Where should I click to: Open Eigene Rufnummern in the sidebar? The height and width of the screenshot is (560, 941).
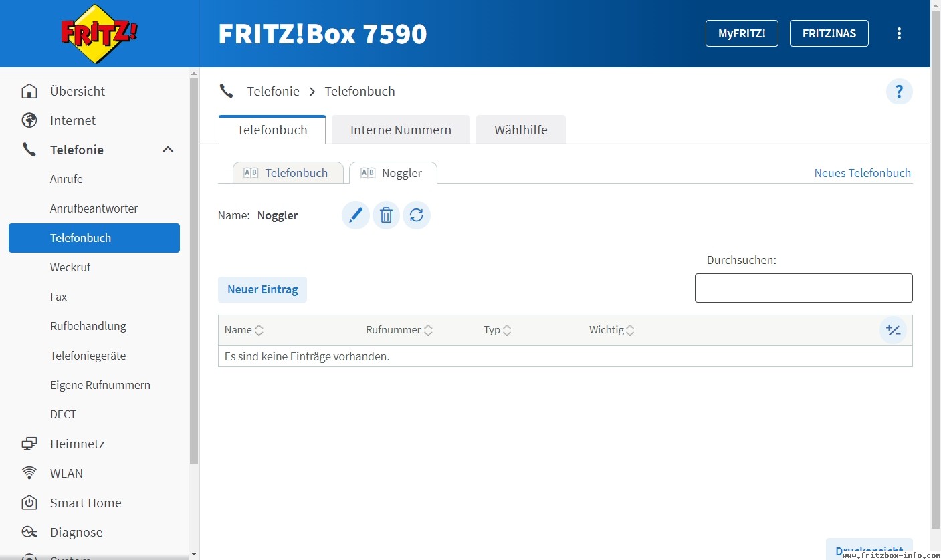(x=100, y=385)
